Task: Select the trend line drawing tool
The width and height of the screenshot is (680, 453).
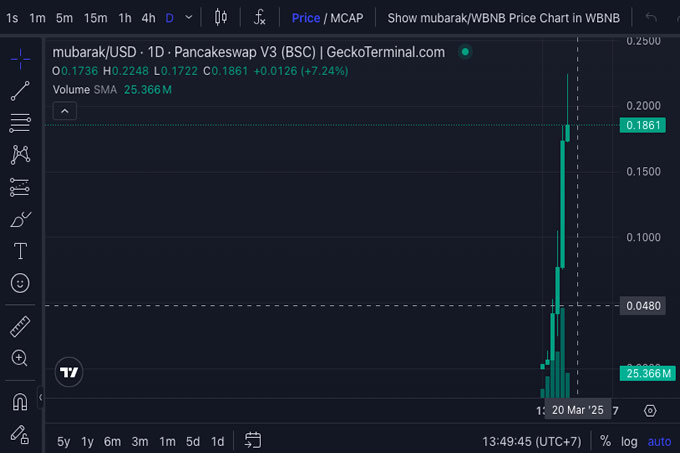Action: (20, 91)
